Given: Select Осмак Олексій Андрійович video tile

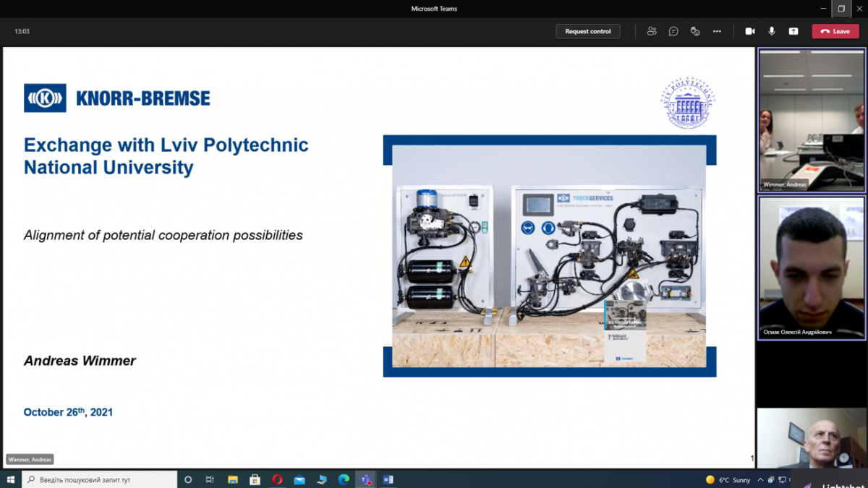Looking at the screenshot, I should (x=812, y=267).
